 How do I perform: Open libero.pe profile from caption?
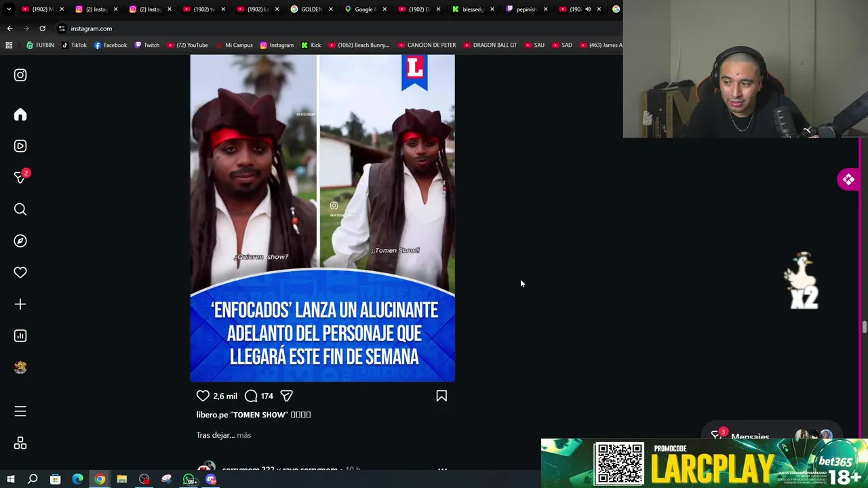[x=212, y=415]
